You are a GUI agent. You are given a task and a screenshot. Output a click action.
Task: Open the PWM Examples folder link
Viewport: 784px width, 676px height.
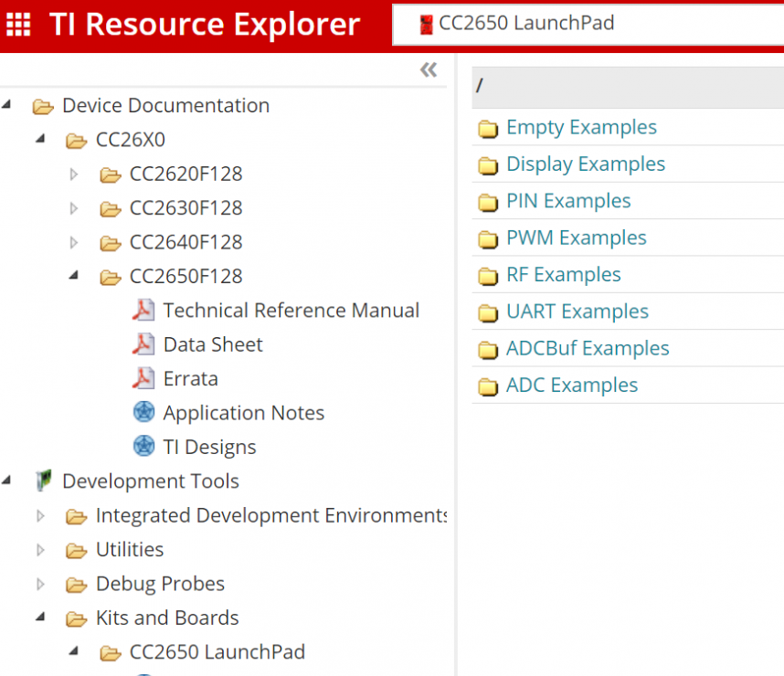[x=576, y=238]
